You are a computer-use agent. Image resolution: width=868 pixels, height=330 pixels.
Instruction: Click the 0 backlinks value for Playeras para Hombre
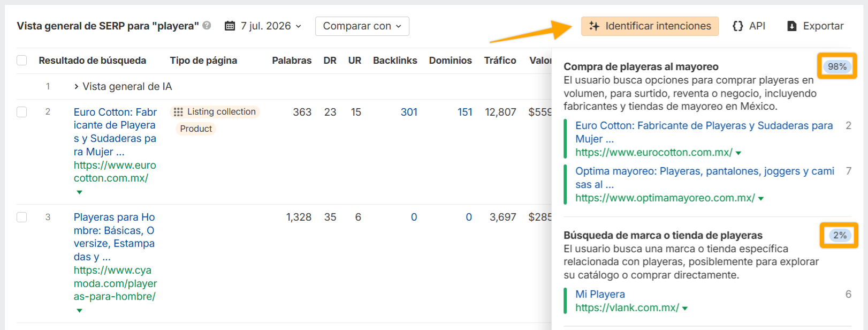click(414, 217)
